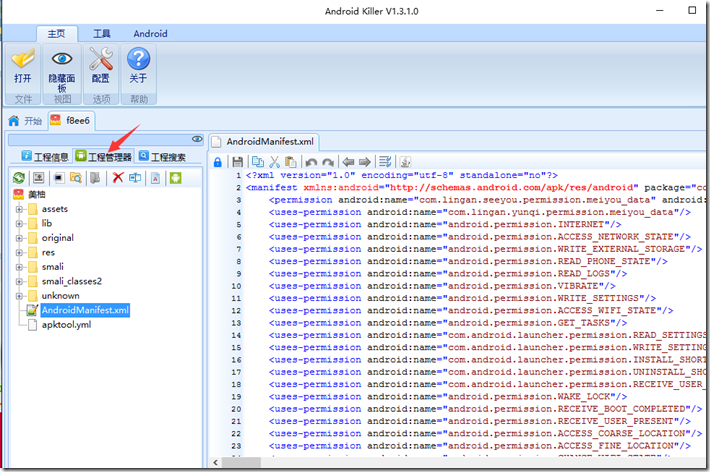Screen dimensions: 710x472
Task: Click the blue lock icon in editor toolbar
Action: [x=218, y=162]
